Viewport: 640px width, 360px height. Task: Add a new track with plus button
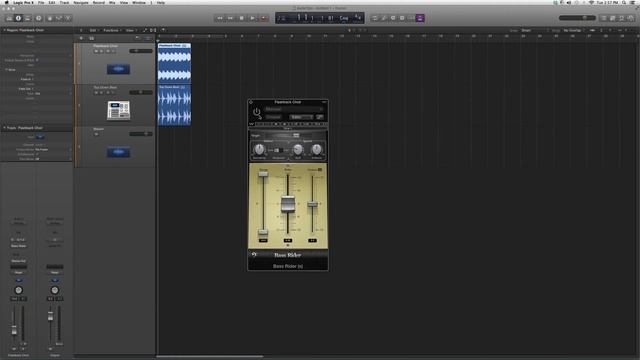click(81, 38)
